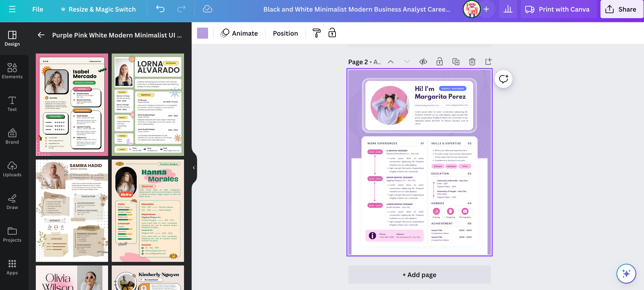Check cloud save status icon

pos(207,9)
